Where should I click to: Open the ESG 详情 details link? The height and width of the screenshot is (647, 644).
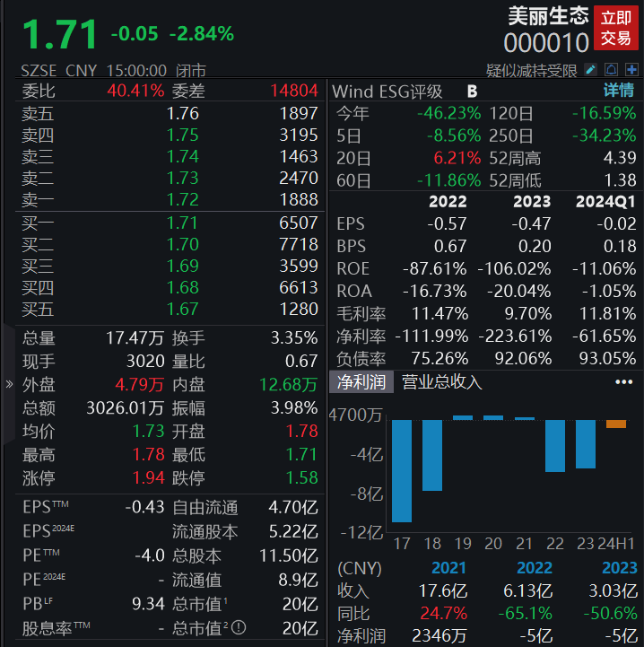click(617, 91)
